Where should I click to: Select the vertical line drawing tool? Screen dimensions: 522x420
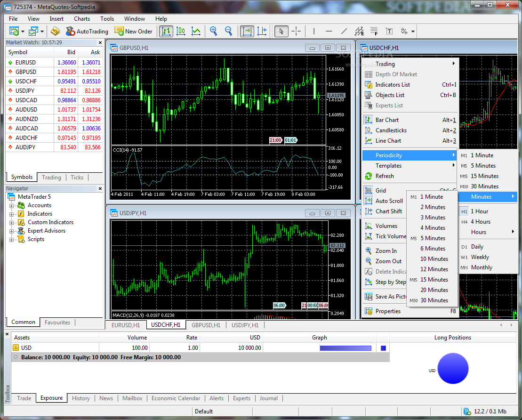(314, 31)
